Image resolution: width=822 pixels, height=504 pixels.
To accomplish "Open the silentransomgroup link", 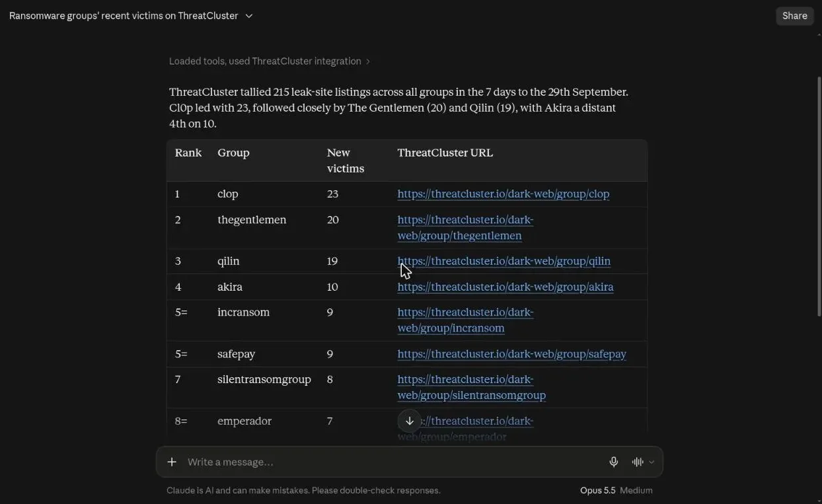I will click(472, 387).
